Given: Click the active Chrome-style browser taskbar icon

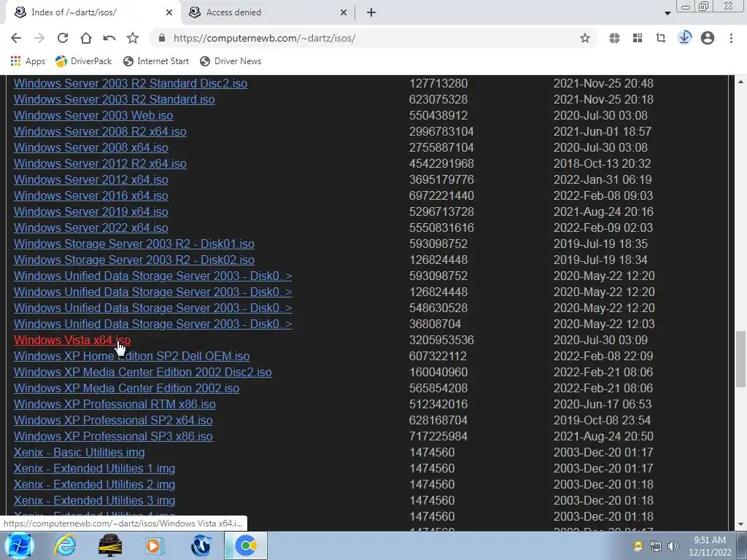Looking at the screenshot, I should coord(246,545).
